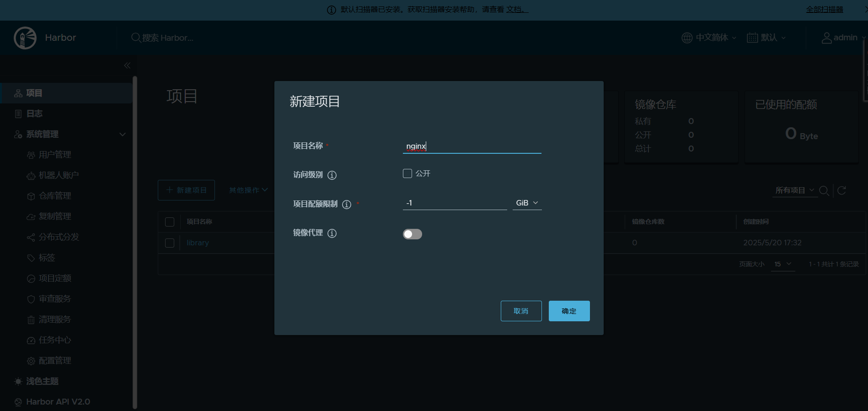
Task: Open Harbor API V2.0 link in sidebar
Action: [58, 402]
